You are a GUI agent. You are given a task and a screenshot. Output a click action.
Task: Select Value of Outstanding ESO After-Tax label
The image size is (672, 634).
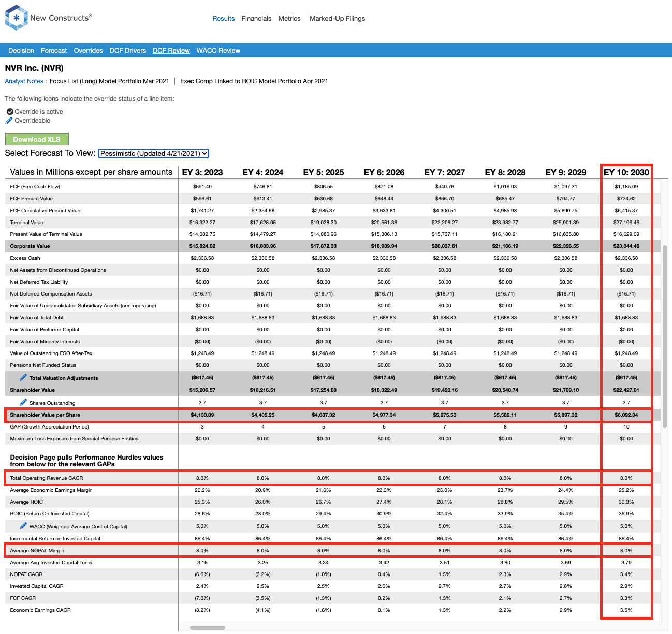pyautogui.click(x=51, y=353)
